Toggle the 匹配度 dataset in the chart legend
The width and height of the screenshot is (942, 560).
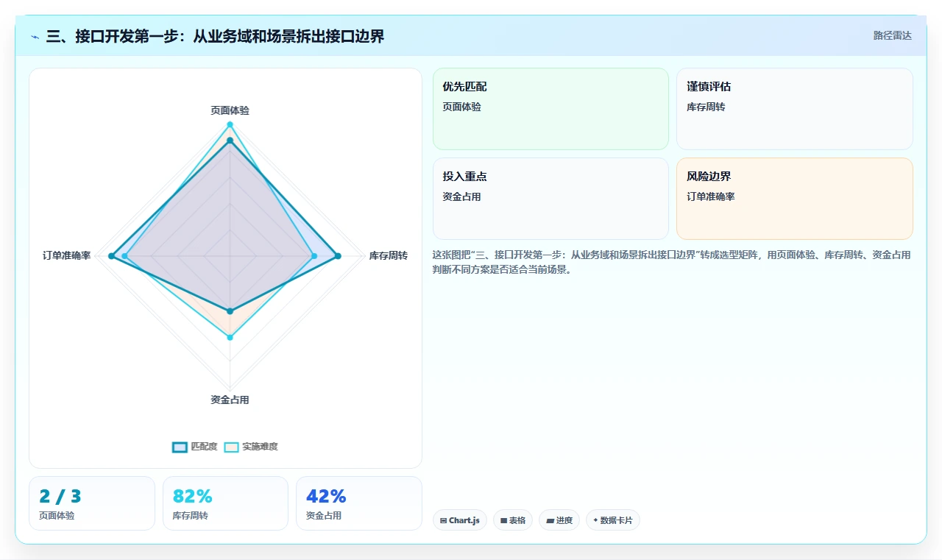195,447
